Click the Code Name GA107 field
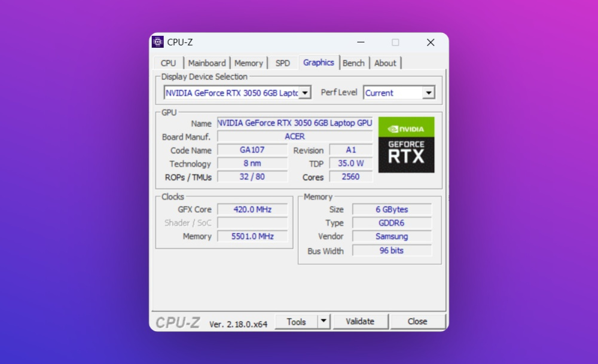 pos(252,150)
